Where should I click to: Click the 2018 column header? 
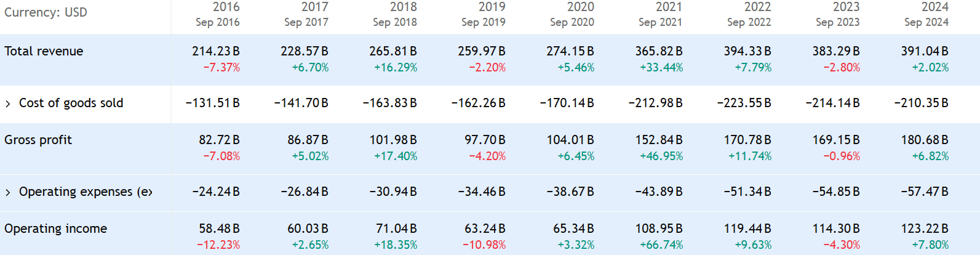click(403, 7)
